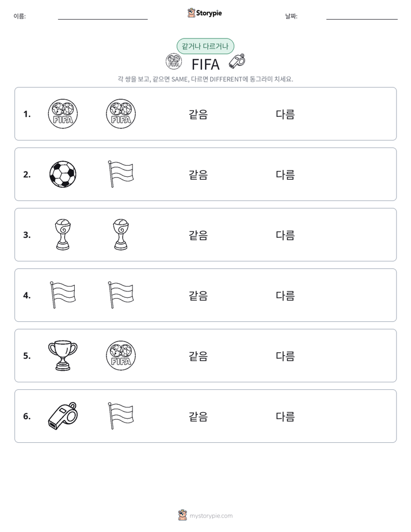Click the whistle icon in row 6

(63, 416)
